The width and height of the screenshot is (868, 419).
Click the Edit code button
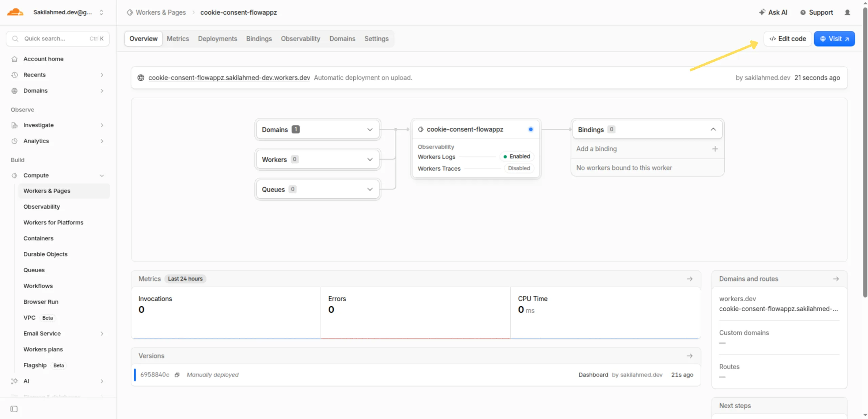[x=787, y=39]
